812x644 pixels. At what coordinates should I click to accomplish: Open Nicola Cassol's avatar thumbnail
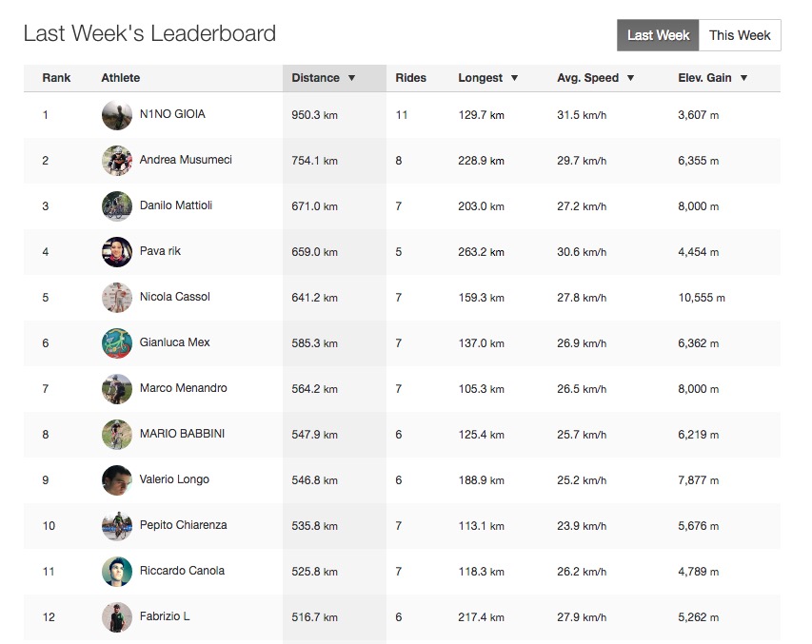(x=117, y=298)
